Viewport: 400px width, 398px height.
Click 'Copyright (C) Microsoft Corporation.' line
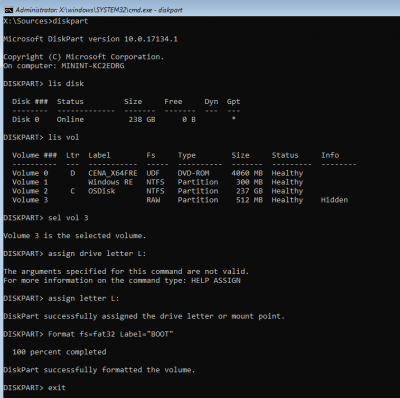84,57
